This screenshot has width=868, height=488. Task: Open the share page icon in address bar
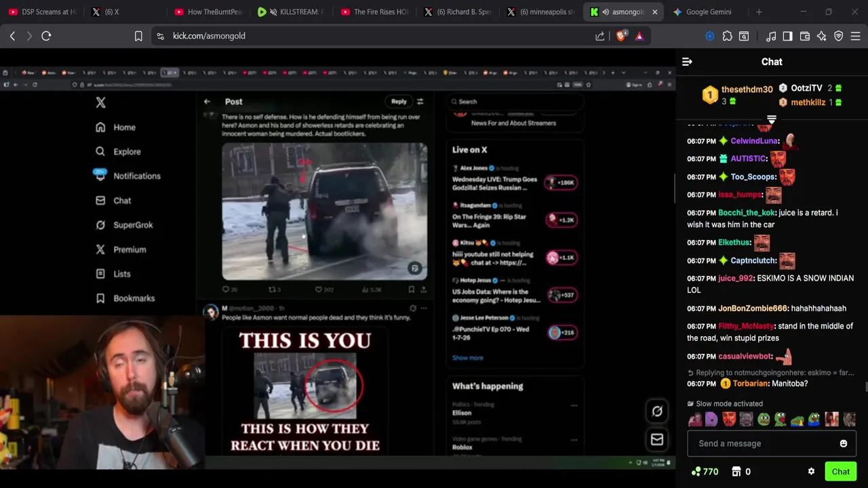click(600, 36)
